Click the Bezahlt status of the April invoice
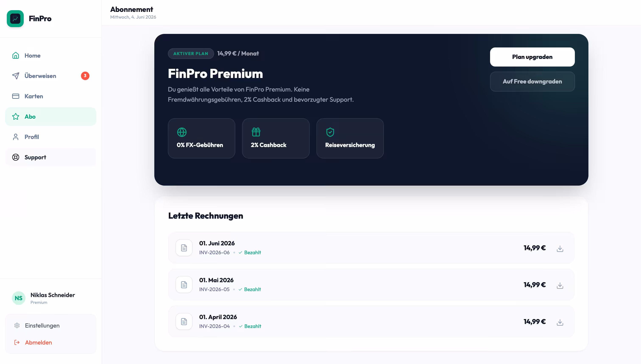 250,326
